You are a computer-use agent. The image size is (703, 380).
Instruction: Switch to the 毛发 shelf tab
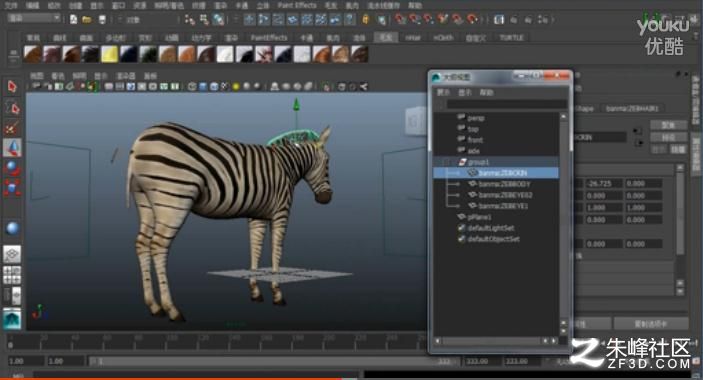(x=386, y=38)
